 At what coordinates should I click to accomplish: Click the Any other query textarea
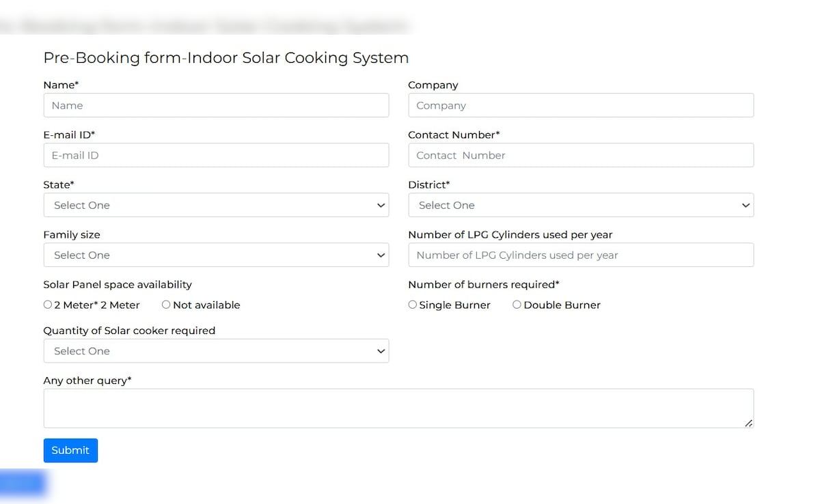pos(398,408)
